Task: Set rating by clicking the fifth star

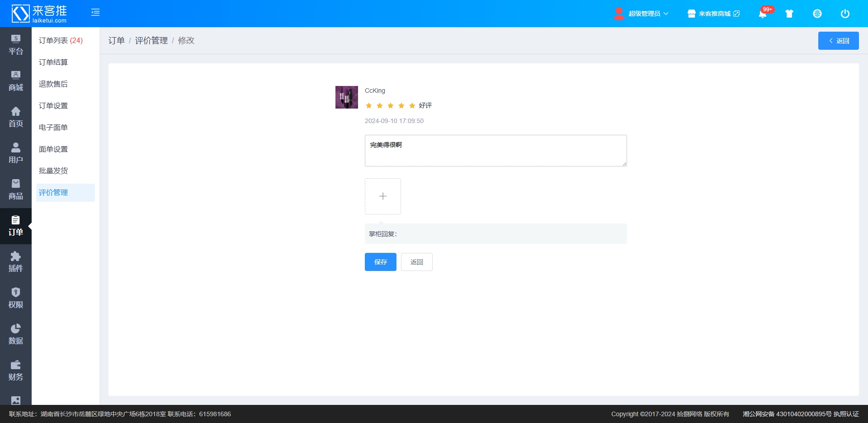Action: [x=412, y=106]
